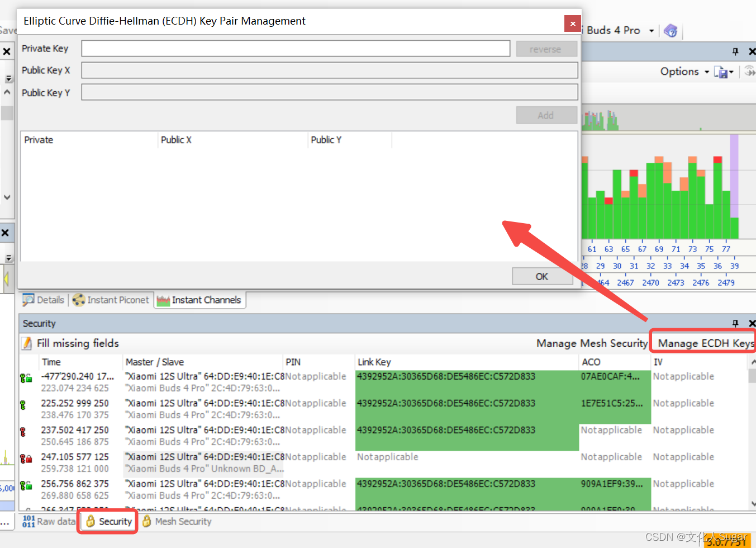Click the Public X column header
Screen dimensions: 756x548
(233, 140)
